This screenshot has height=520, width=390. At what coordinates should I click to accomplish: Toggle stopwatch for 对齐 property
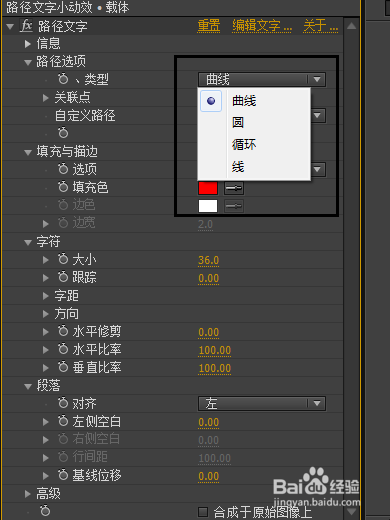click(63, 403)
